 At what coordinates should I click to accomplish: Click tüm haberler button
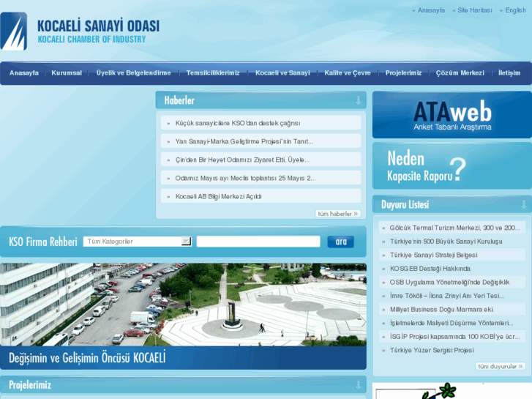(337, 214)
